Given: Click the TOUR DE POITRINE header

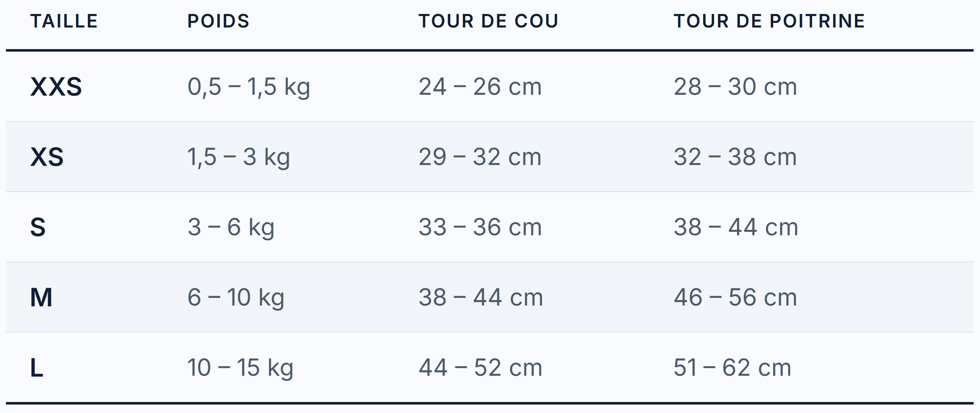Looking at the screenshot, I should [769, 21].
